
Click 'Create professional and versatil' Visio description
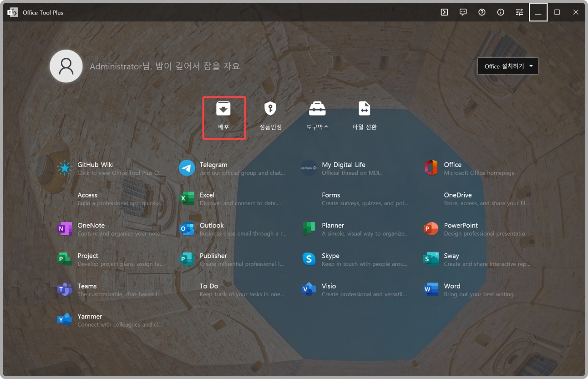pyautogui.click(x=365, y=294)
